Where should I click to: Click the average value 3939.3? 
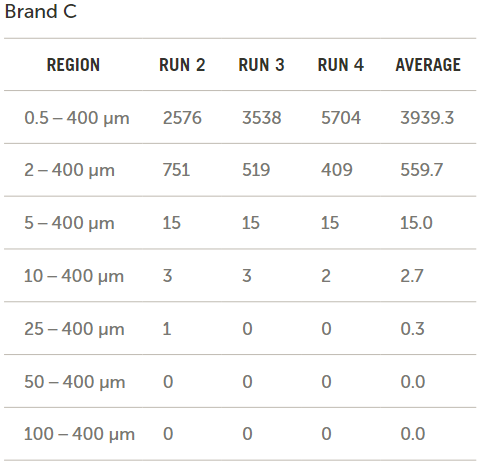click(427, 118)
